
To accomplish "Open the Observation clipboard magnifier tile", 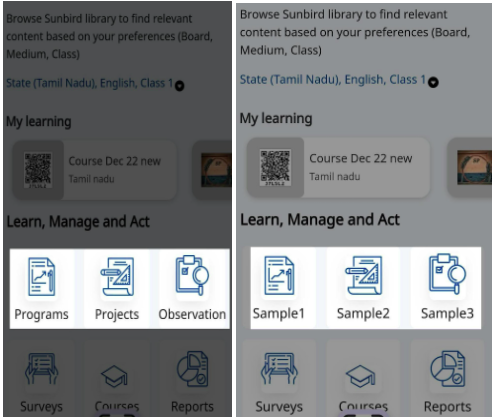I will pos(192,289).
